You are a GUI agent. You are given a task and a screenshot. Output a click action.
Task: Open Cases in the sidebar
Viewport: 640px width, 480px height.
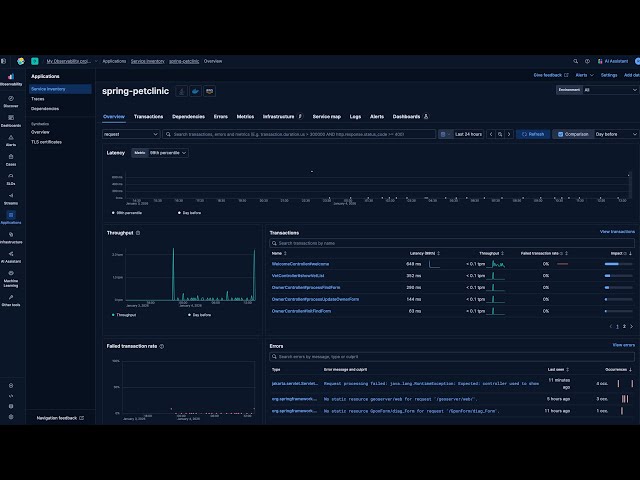pos(11,160)
